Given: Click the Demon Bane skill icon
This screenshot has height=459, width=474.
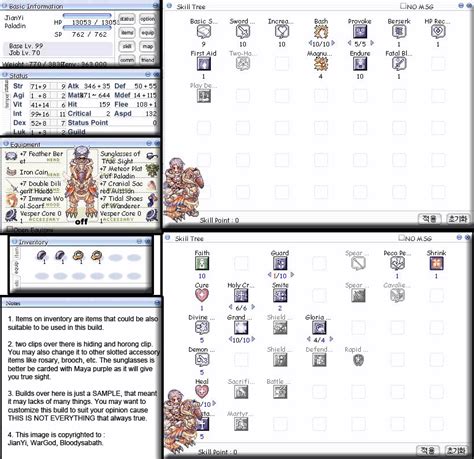Looking at the screenshot, I should pyautogui.click(x=202, y=360).
